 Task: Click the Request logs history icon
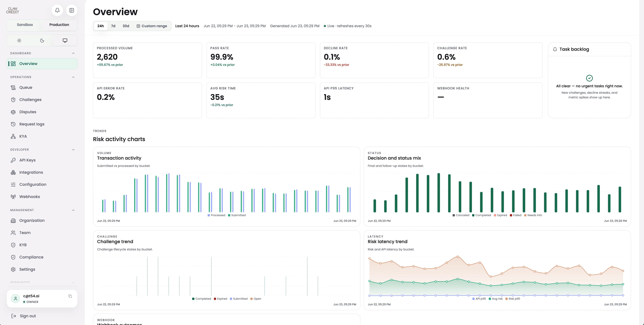point(13,124)
